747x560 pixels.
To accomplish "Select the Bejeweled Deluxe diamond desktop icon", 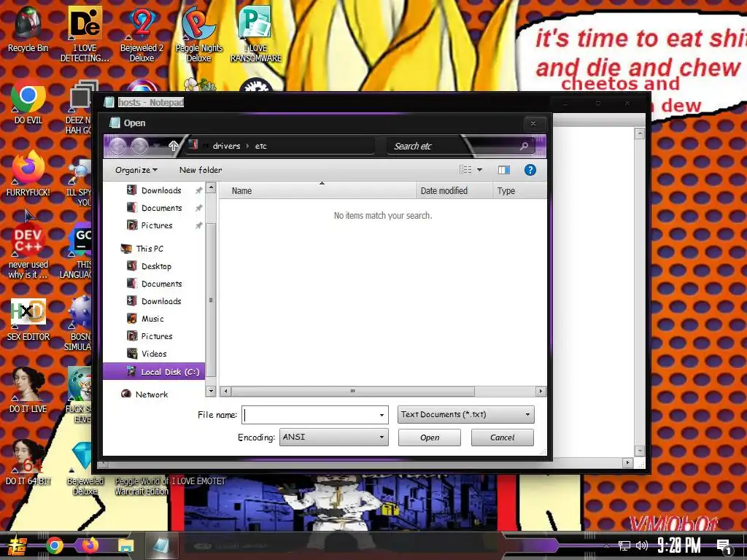I will point(85,467).
